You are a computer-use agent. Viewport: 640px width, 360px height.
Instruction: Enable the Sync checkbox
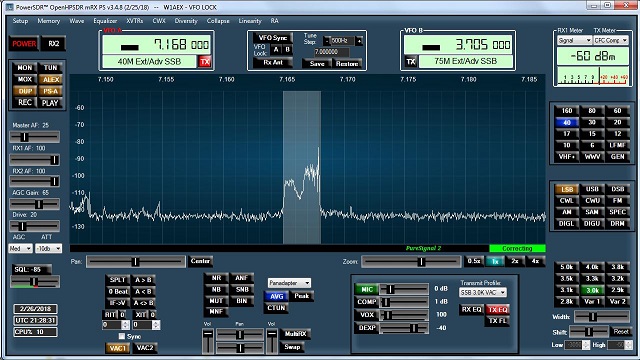(122, 336)
